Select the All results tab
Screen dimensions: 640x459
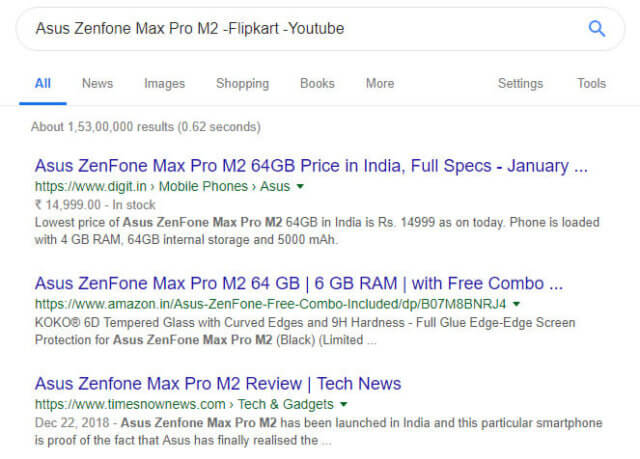point(43,83)
